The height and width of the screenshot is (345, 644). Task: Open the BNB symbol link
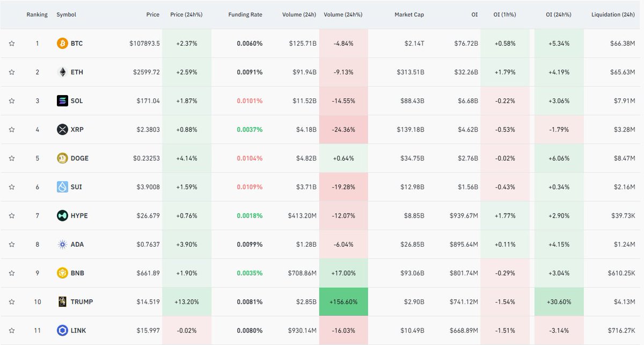tap(77, 274)
